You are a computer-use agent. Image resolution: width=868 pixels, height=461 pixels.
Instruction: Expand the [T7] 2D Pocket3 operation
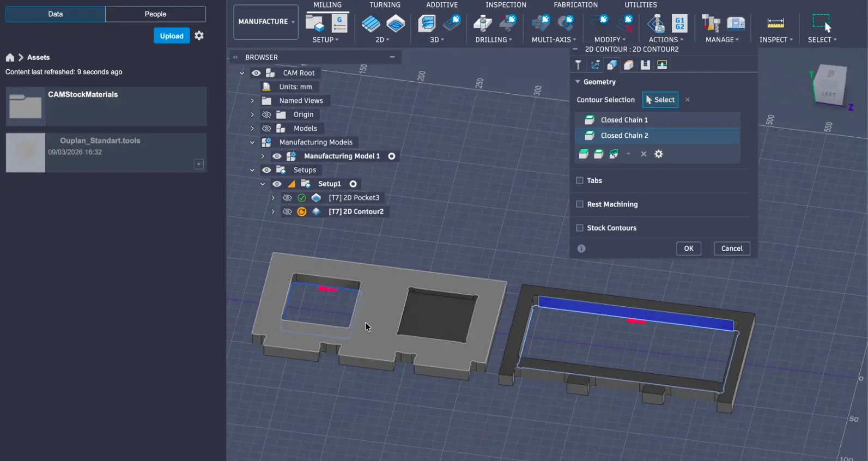(x=273, y=198)
